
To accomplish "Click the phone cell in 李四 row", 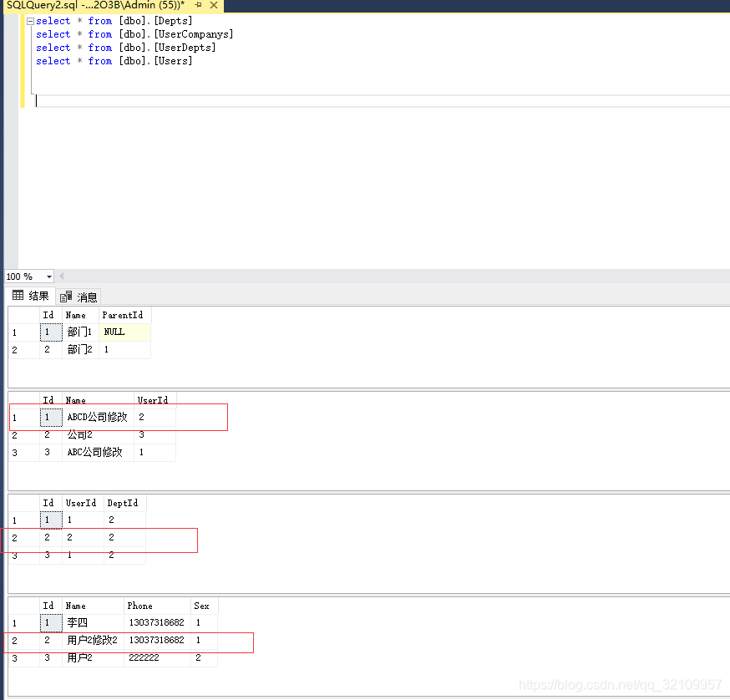I will (x=157, y=622).
